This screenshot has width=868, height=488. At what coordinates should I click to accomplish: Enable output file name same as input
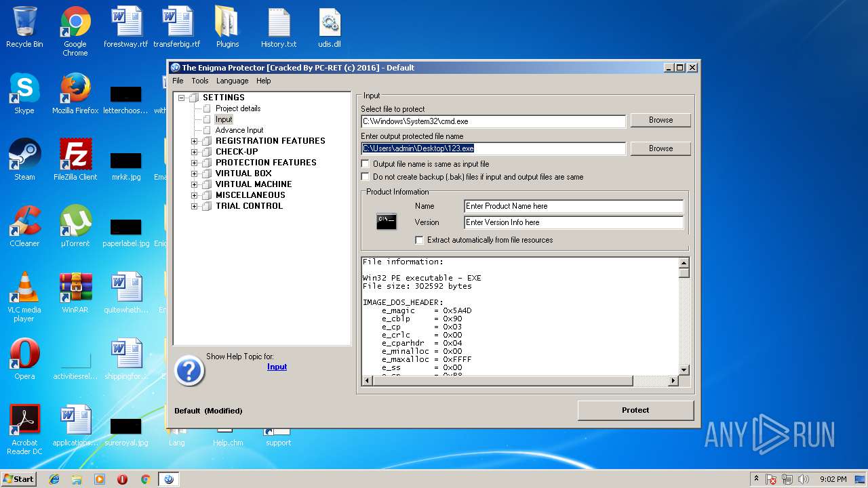366,164
